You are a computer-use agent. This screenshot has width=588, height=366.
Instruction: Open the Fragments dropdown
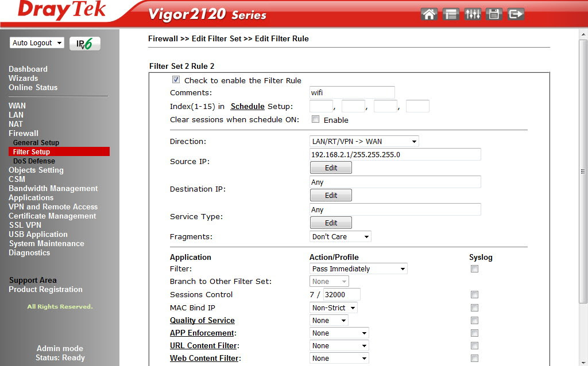pos(341,236)
